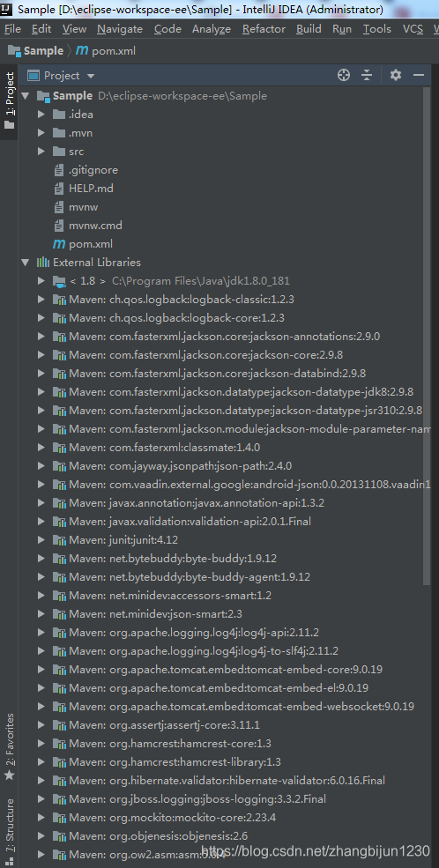Open the Refactor menu

click(x=264, y=29)
